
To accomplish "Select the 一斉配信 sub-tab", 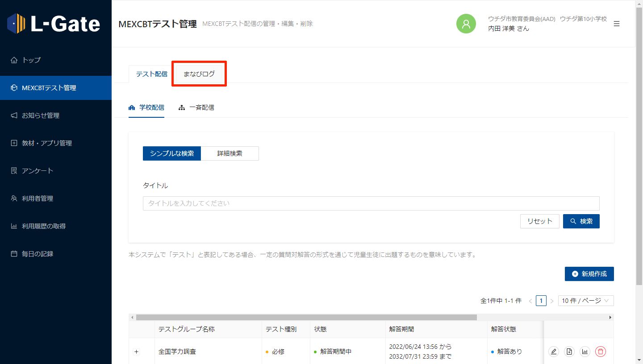I will (x=196, y=108).
